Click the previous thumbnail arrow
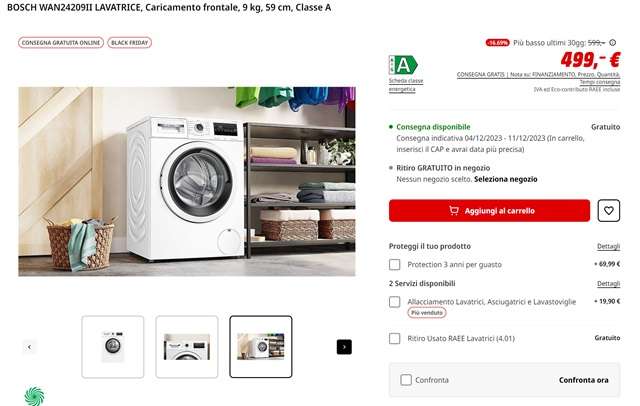This screenshot has height=406, width=640. click(x=29, y=347)
